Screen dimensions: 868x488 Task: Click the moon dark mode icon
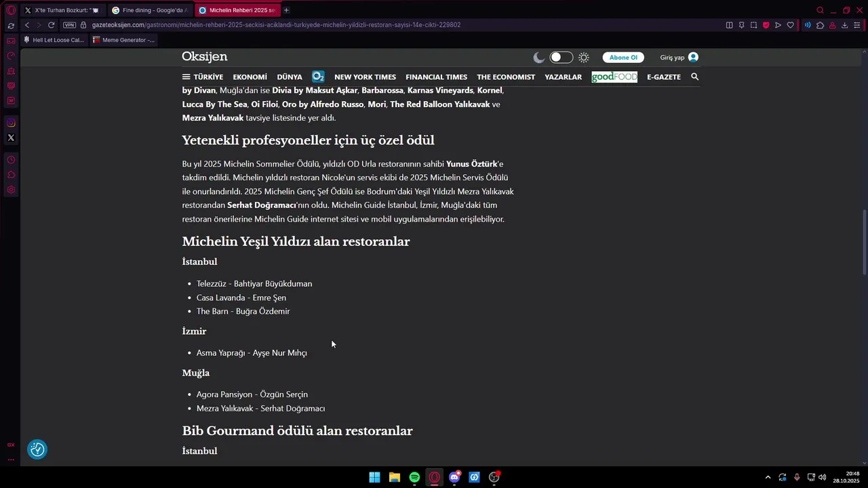coord(539,58)
